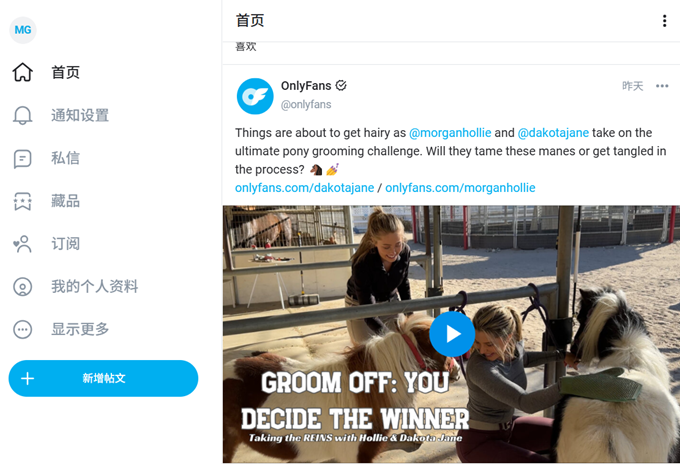Open the vertical three-dot header menu
Image resolution: width=680 pixels, height=464 pixels.
(664, 21)
